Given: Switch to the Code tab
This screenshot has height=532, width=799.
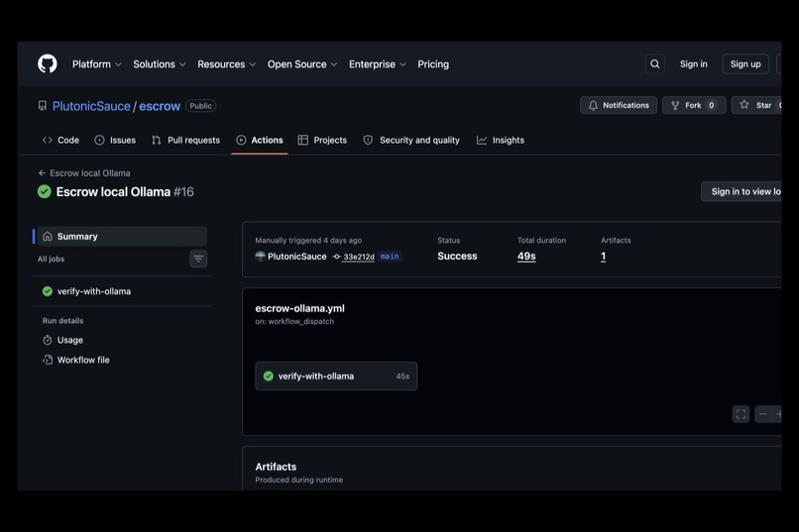Looking at the screenshot, I should tap(60, 140).
